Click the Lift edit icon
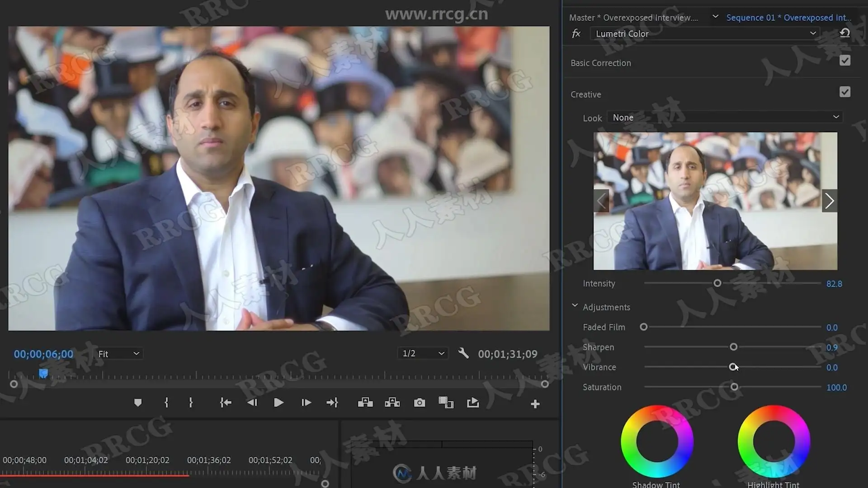This screenshot has width=868, height=488. point(365,403)
